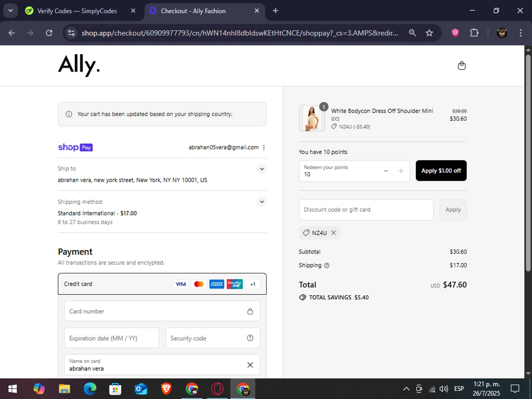Image resolution: width=532 pixels, height=399 pixels.
Task: Click the page vertical scrollbar
Action: coord(528,163)
